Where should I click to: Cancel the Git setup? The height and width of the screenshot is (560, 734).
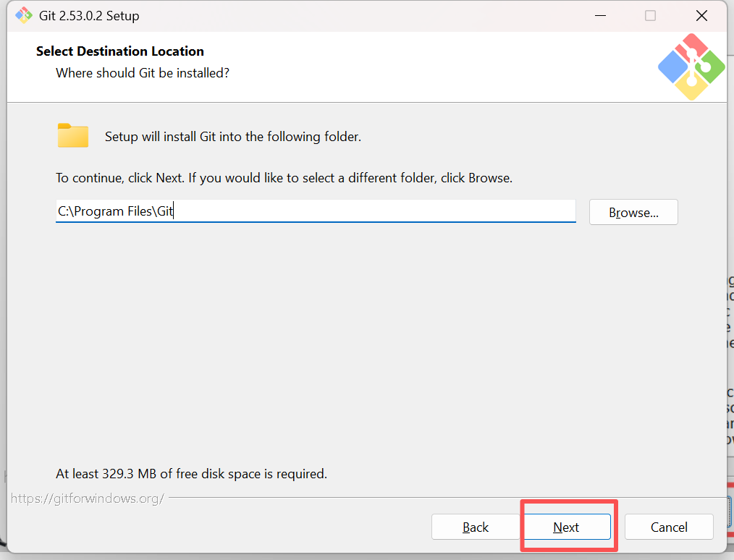669,527
